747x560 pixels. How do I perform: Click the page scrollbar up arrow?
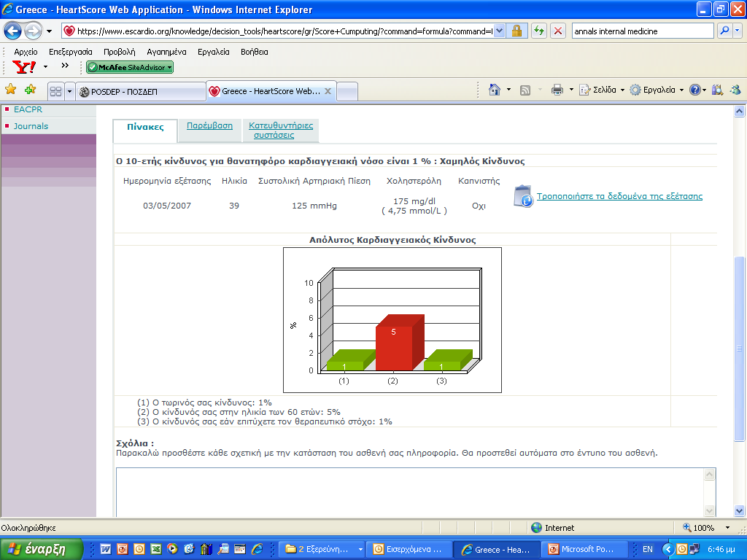pos(739,112)
